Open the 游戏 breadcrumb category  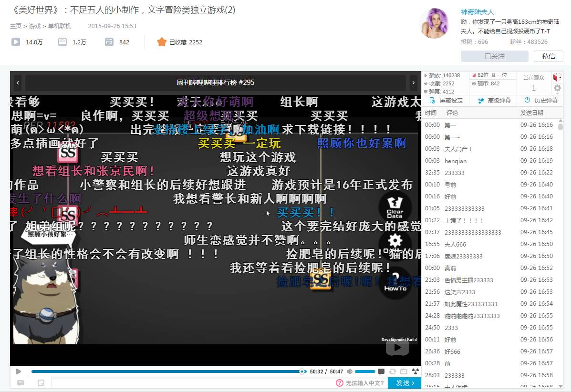click(34, 26)
